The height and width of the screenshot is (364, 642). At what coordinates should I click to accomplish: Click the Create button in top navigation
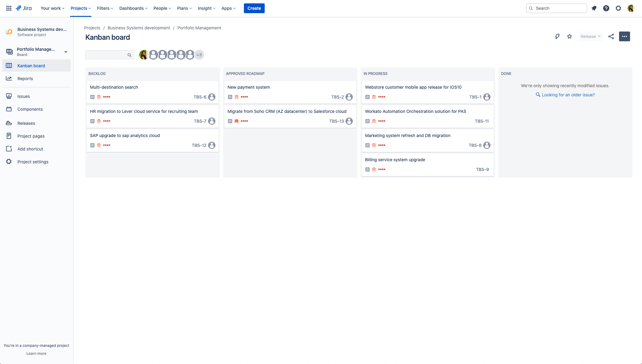pyautogui.click(x=254, y=8)
